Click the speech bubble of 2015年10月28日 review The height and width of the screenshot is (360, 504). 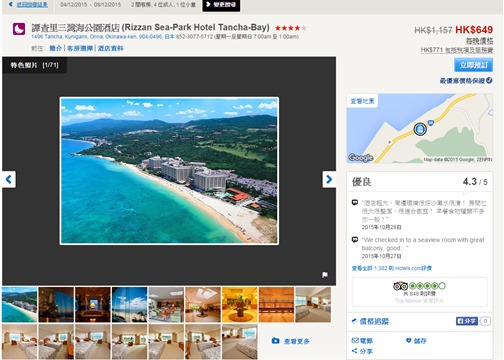click(355, 202)
